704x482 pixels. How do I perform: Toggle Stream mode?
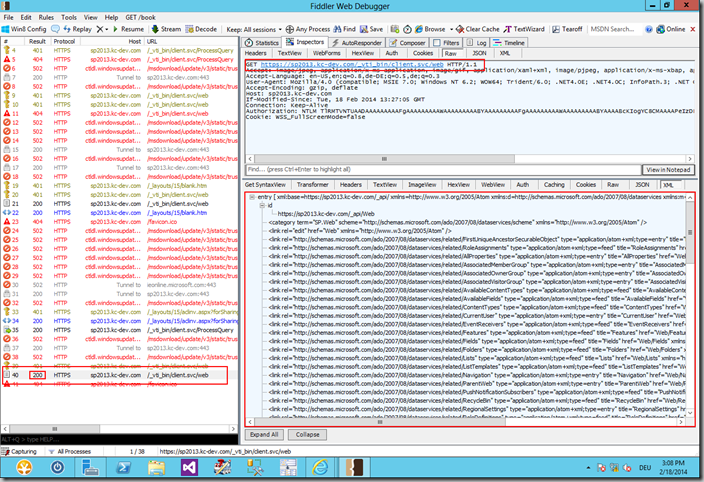pos(166,29)
